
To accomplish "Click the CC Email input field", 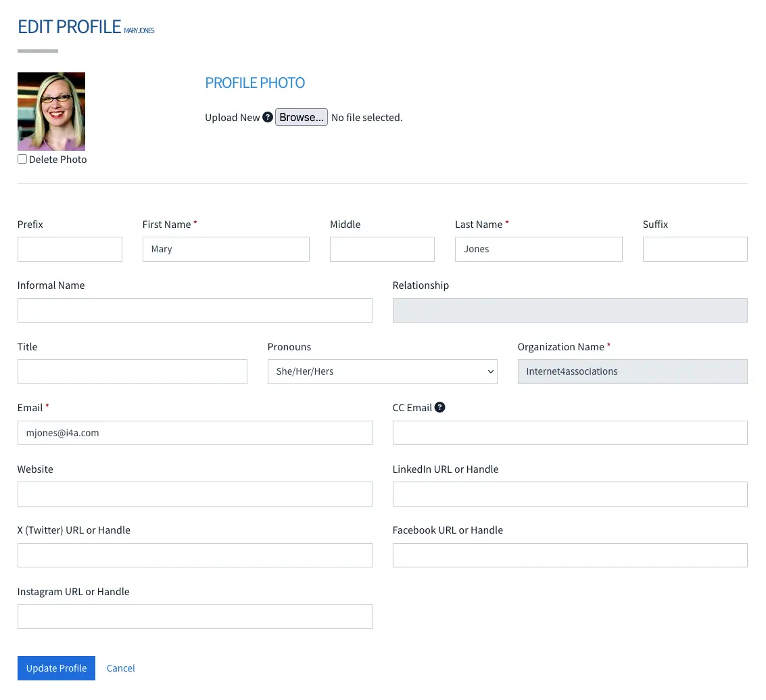I will pyautogui.click(x=570, y=432).
